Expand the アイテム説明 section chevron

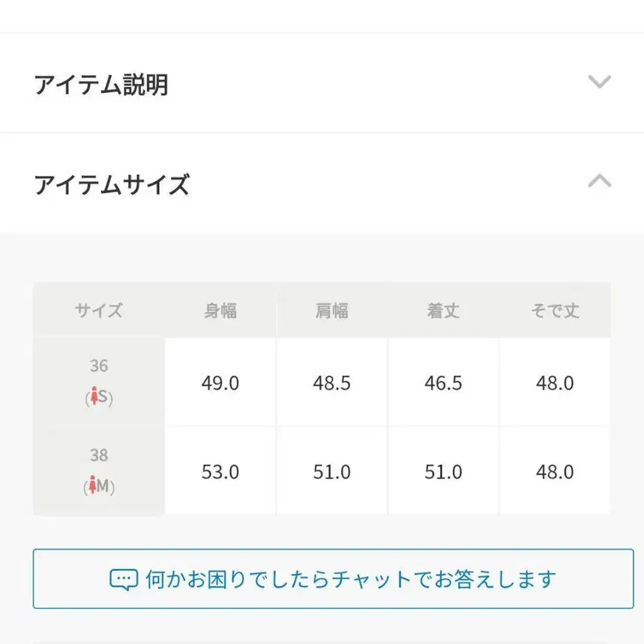tap(599, 82)
